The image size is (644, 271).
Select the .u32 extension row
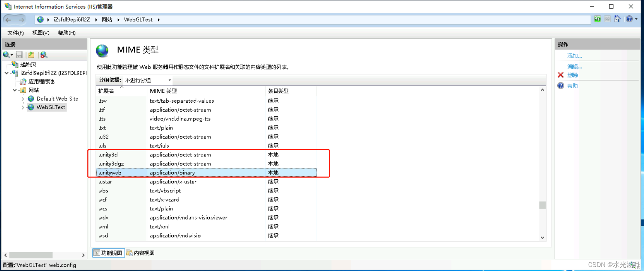click(x=206, y=137)
